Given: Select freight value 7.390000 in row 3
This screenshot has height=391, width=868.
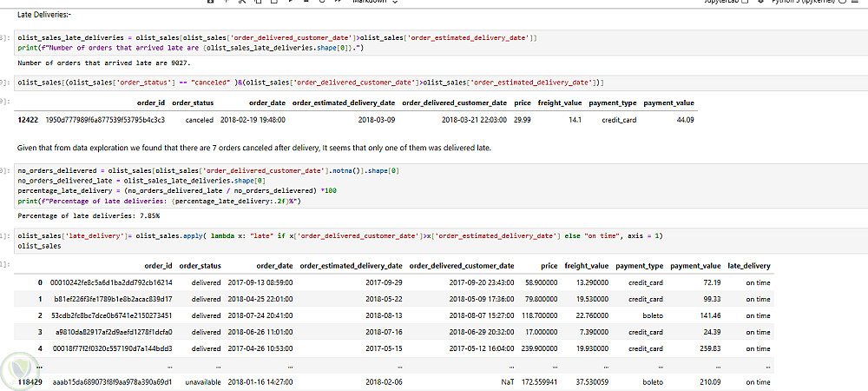Looking at the screenshot, I should [x=594, y=332].
